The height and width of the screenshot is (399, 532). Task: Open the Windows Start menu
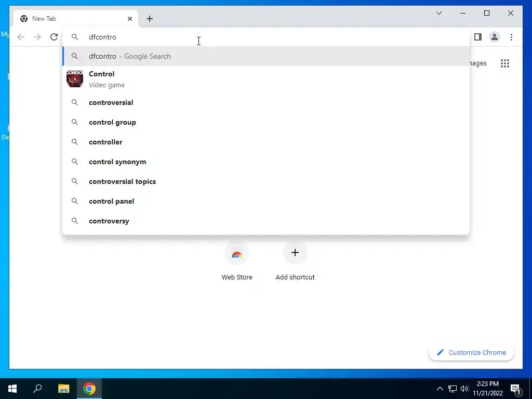[12, 389]
